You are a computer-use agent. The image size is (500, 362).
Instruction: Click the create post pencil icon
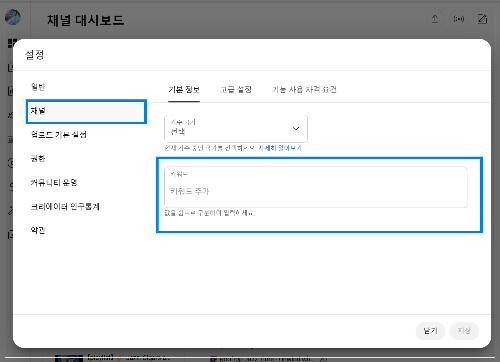[x=482, y=19]
